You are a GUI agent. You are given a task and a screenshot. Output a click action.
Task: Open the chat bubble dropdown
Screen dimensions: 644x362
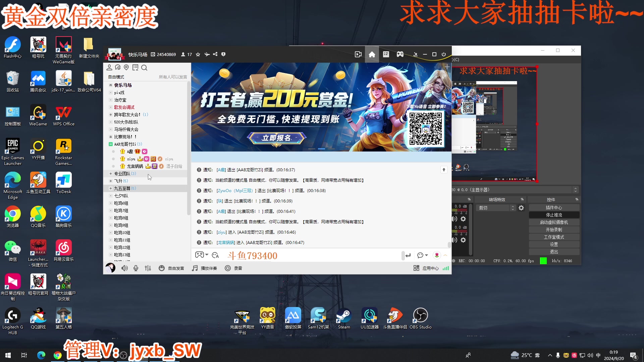click(x=422, y=255)
